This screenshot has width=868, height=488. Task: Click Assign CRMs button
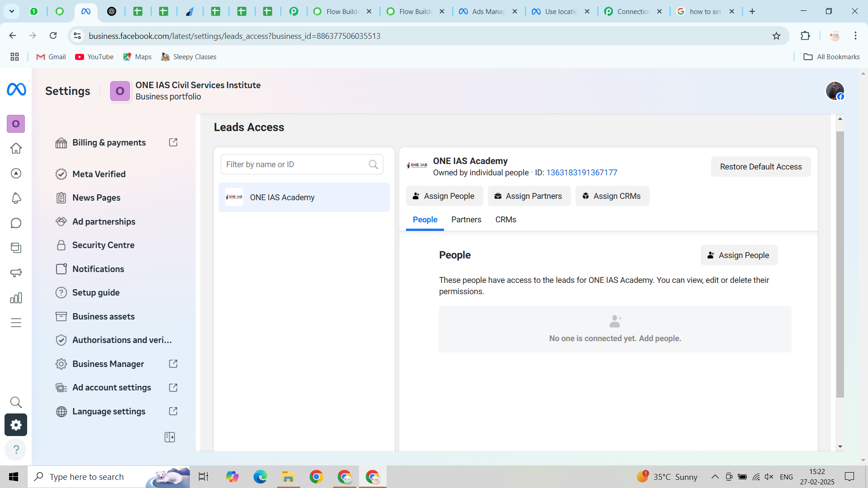coord(612,196)
